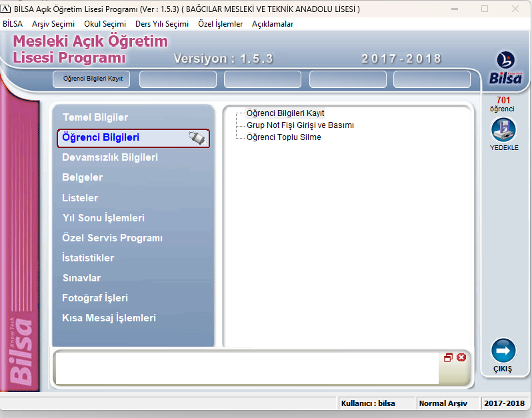Open the Ders Yılı Seçimi dropdown menu
Viewport: 532px width, 418px height.
[162, 23]
